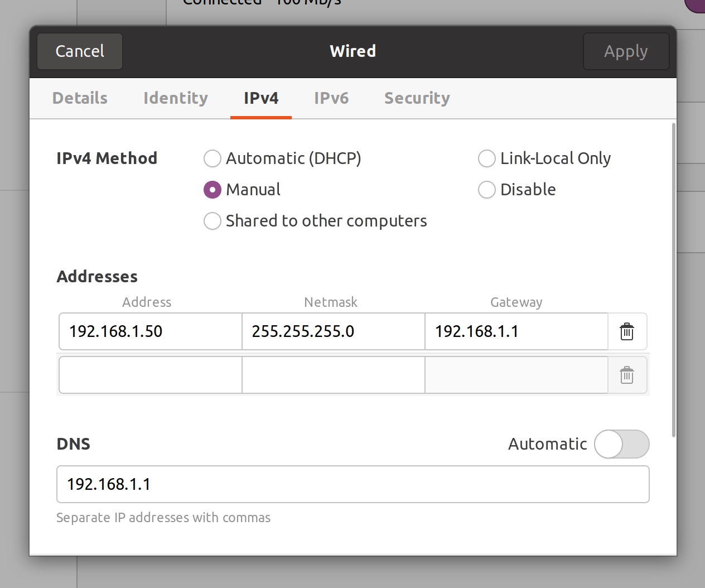Click the empty second row Address field
Image resolution: width=705 pixels, height=588 pixels.
[x=150, y=375]
